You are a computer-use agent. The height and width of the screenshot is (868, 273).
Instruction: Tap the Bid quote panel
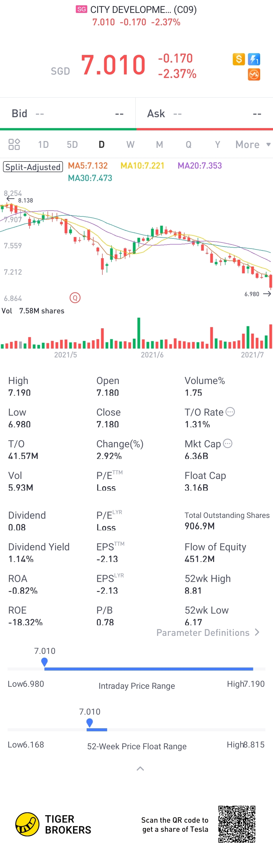67,114
